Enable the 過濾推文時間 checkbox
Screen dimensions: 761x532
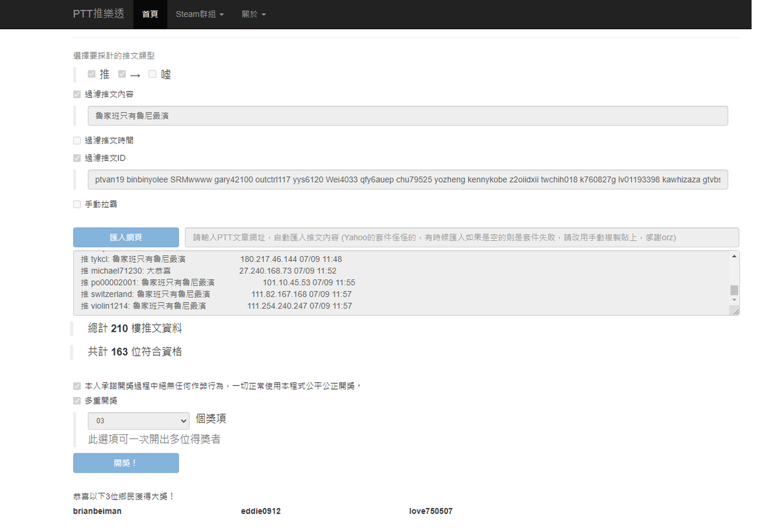pyautogui.click(x=76, y=140)
